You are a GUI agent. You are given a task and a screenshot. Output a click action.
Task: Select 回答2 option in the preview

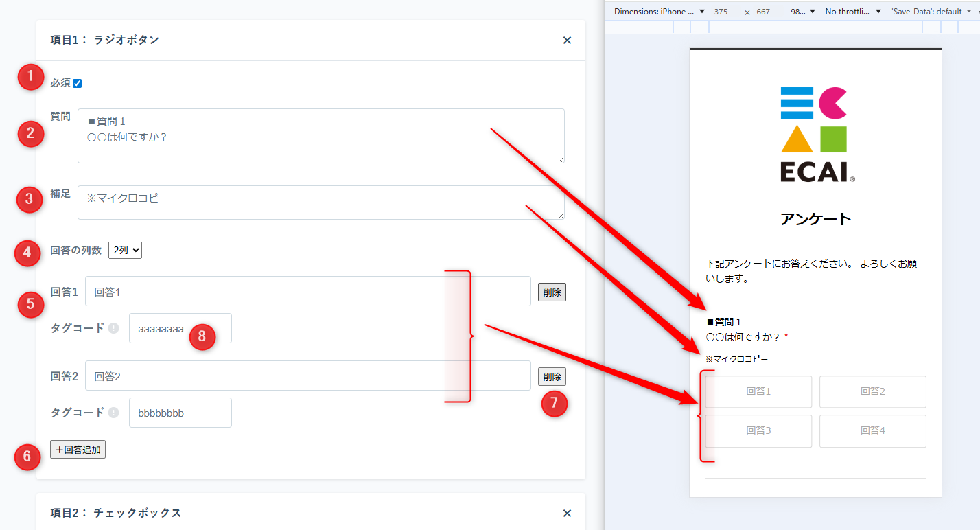click(x=872, y=391)
